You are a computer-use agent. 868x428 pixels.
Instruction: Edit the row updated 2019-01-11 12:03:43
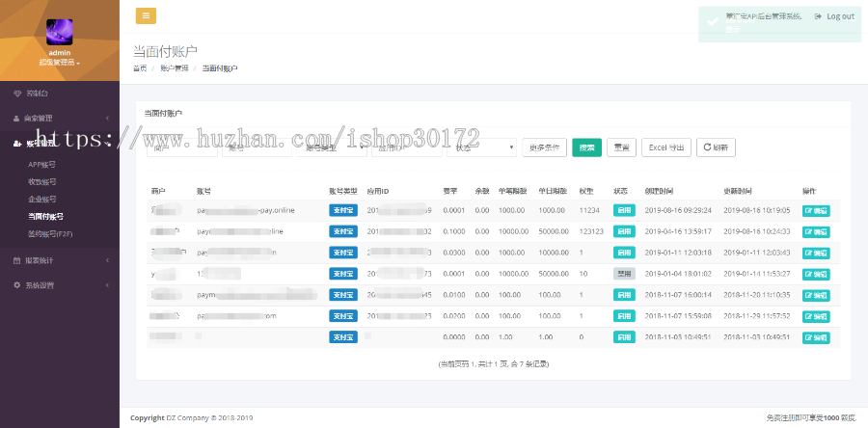(816, 253)
